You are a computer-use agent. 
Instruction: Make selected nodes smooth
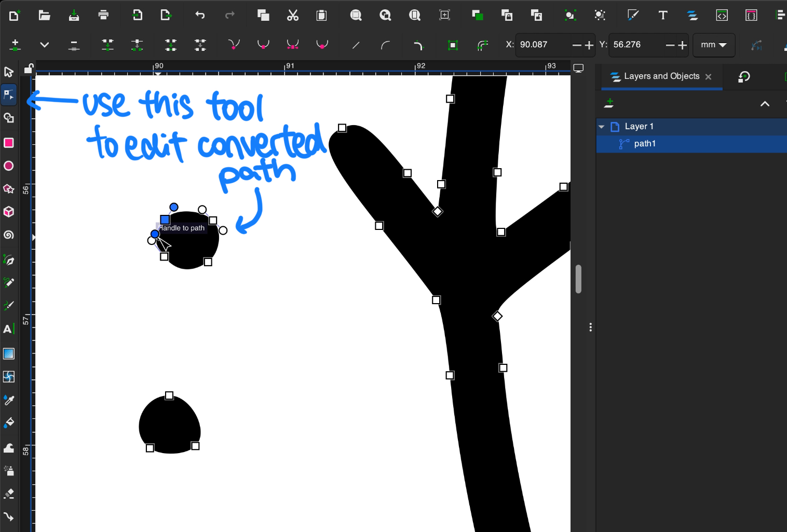click(x=264, y=45)
